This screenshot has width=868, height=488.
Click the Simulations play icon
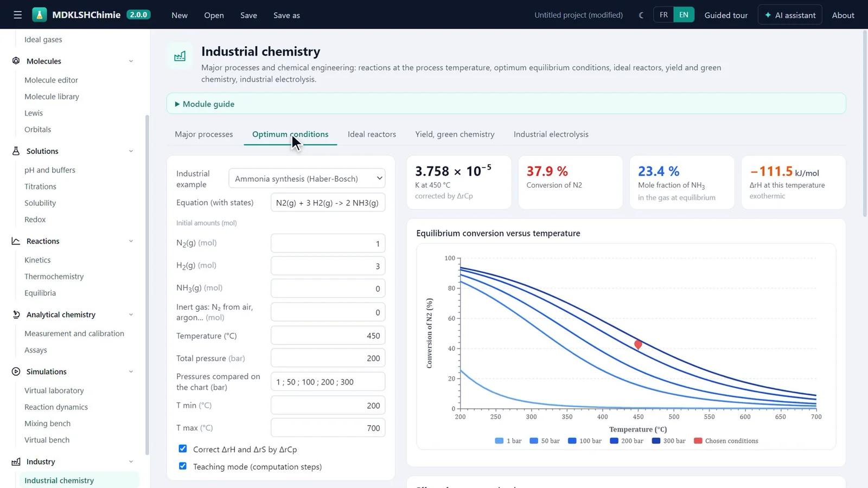16,371
